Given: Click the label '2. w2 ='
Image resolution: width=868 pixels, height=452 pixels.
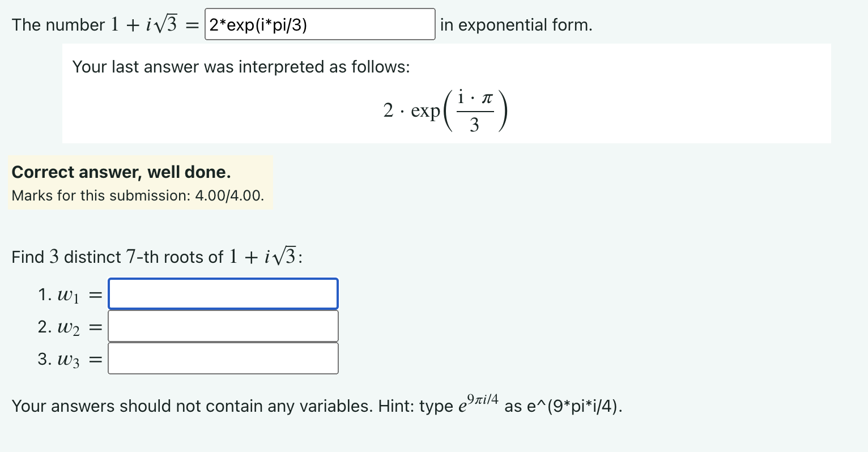Looking at the screenshot, I should [x=69, y=326].
